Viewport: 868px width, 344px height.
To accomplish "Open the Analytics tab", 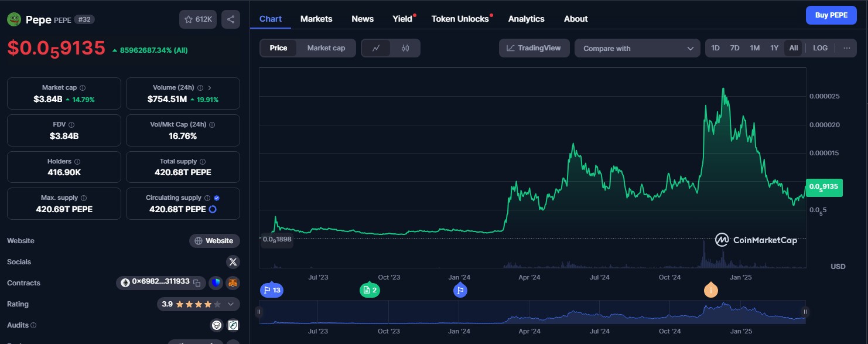I will coord(526,19).
